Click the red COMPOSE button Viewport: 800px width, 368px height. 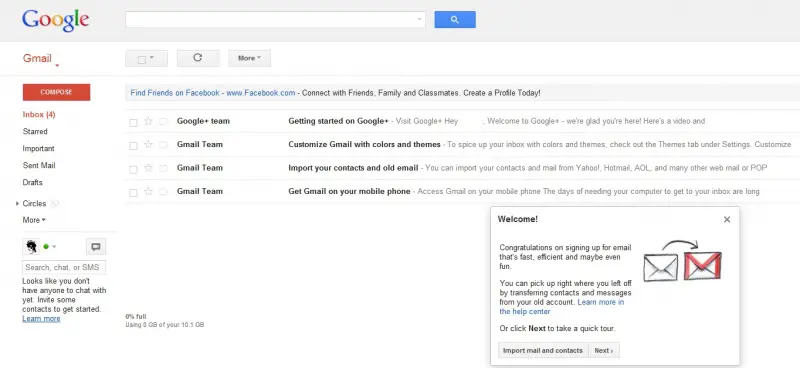click(57, 92)
